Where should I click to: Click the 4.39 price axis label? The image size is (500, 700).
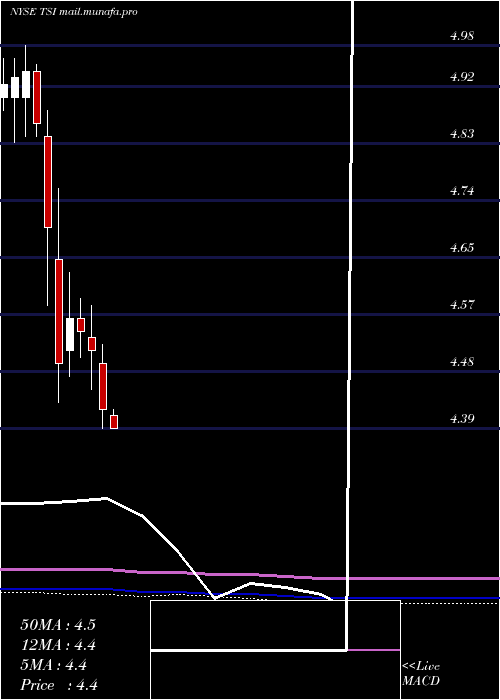click(x=462, y=419)
